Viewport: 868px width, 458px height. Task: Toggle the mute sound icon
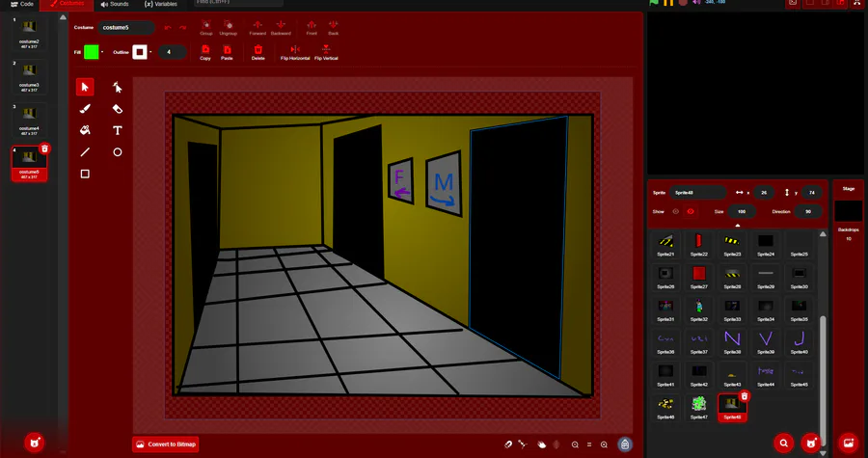tap(696, 2)
